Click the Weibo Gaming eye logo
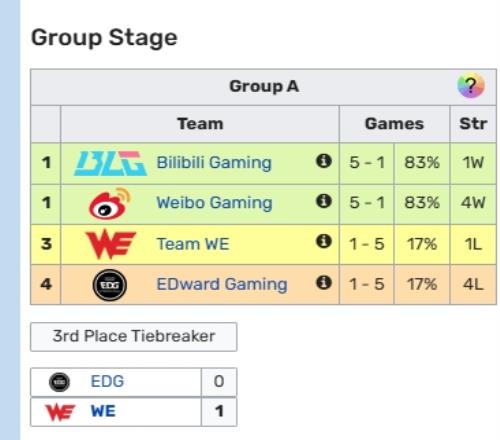 tap(109, 204)
